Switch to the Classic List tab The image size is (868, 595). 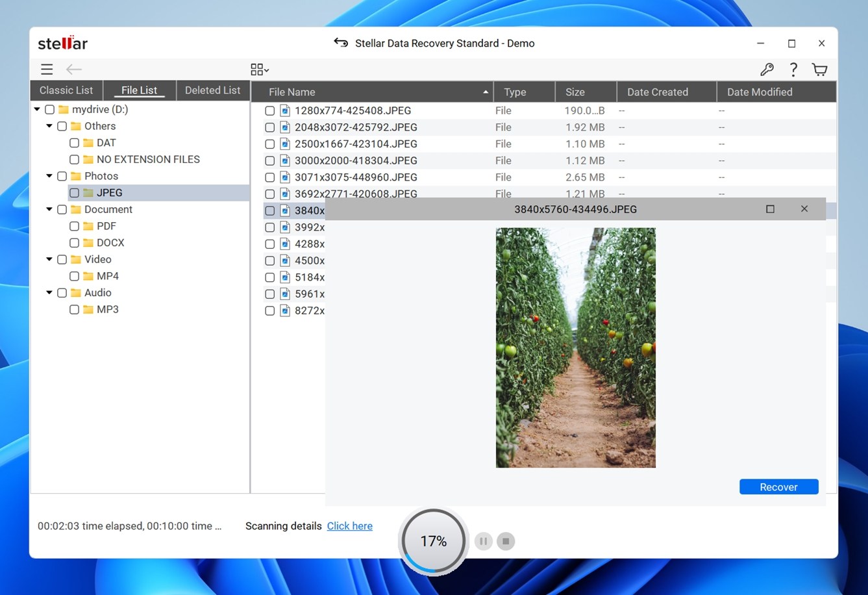tap(66, 90)
